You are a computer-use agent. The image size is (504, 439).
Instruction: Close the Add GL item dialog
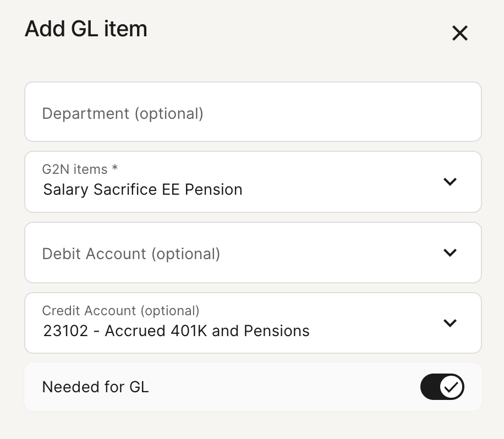[x=459, y=33]
